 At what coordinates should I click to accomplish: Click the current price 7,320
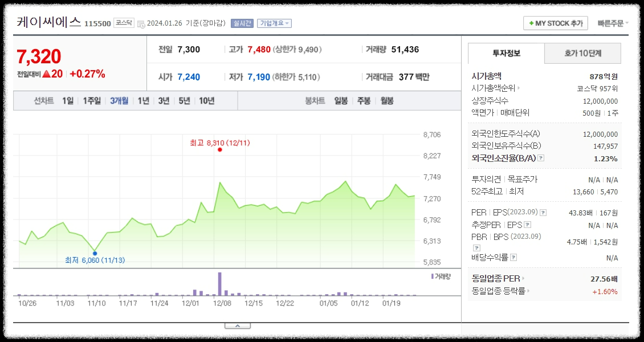[x=39, y=56]
